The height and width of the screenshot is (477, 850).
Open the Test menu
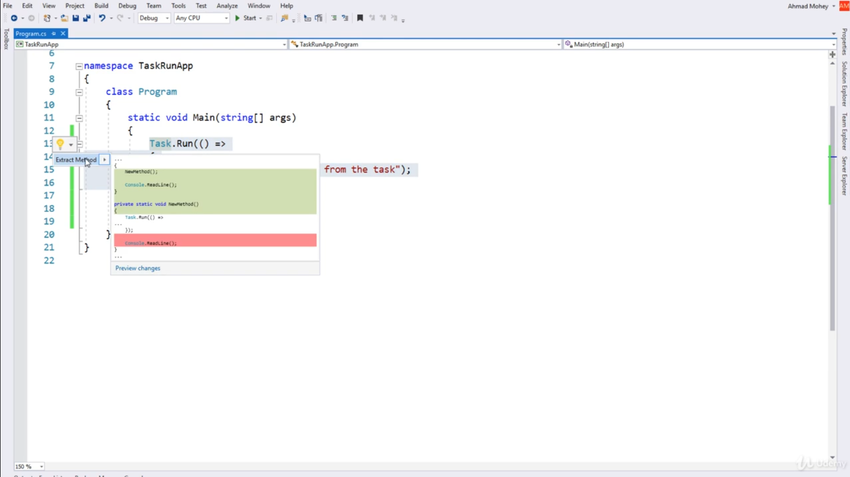click(x=201, y=5)
